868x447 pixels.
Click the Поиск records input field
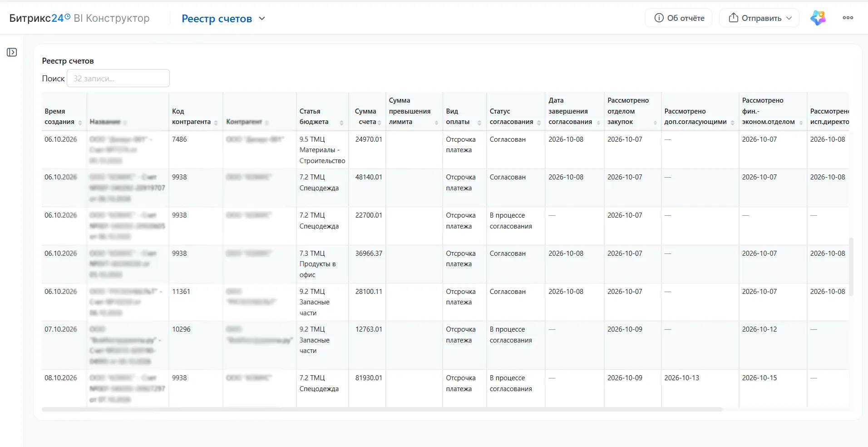118,78
